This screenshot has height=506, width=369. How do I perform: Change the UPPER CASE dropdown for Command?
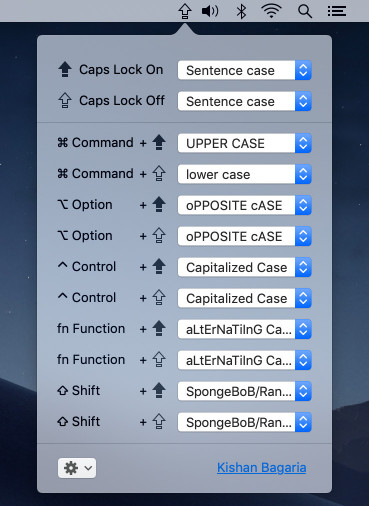(x=244, y=143)
